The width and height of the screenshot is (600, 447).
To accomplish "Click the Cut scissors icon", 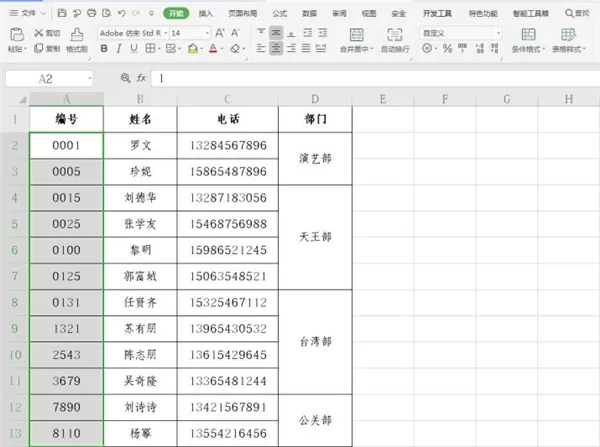I will click(39, 33).
